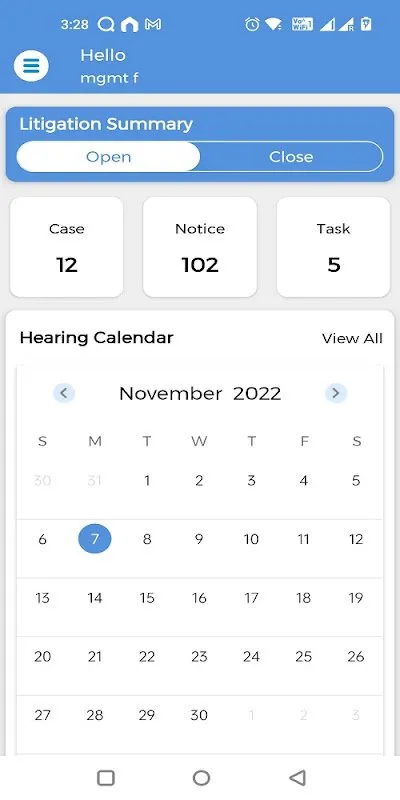Go to next month arrow
This screenshot has width=400, height=800.
pos(336,393)
